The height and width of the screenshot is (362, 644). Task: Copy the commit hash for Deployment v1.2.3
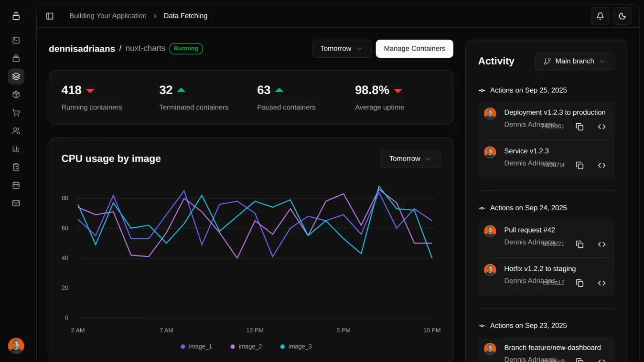pos(580,127)
